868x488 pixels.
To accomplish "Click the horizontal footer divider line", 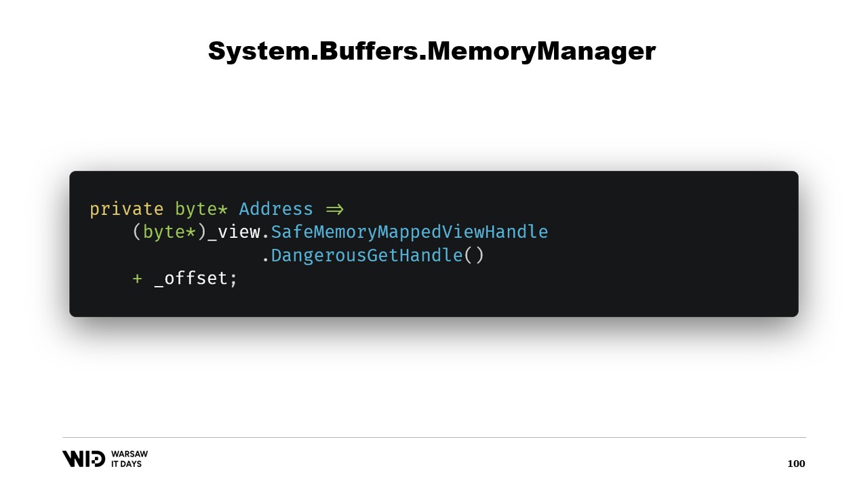I will pyautogui.click(x=434, y=437).
